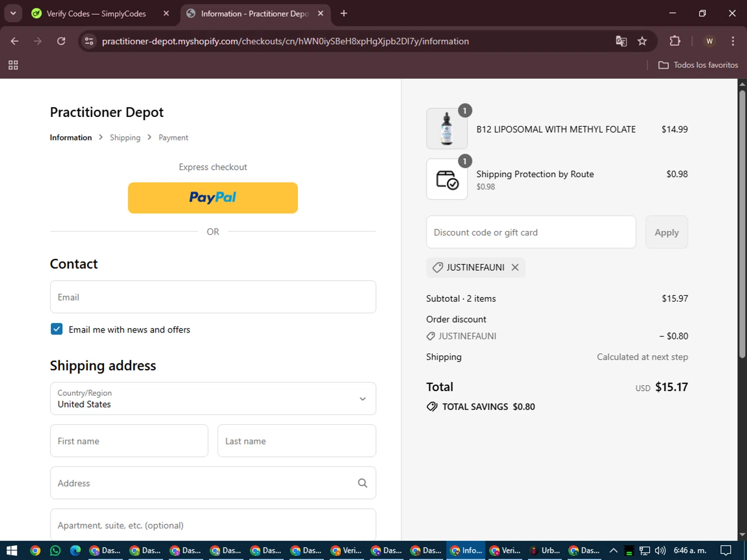Screen dimensions: 747x560
Task: Focus the Email contact field
Action: point(213,297)
